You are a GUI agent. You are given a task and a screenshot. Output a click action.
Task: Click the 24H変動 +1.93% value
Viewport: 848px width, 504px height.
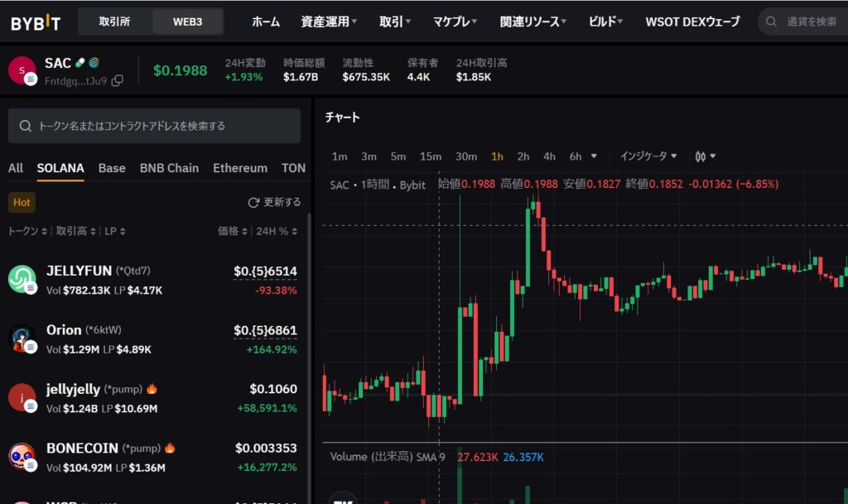pos(243,77)
